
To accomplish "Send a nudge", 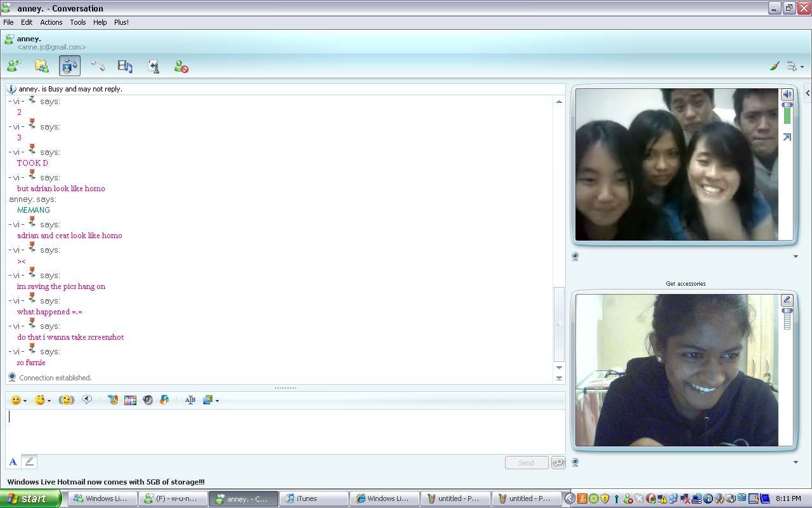I will [67, 400].
